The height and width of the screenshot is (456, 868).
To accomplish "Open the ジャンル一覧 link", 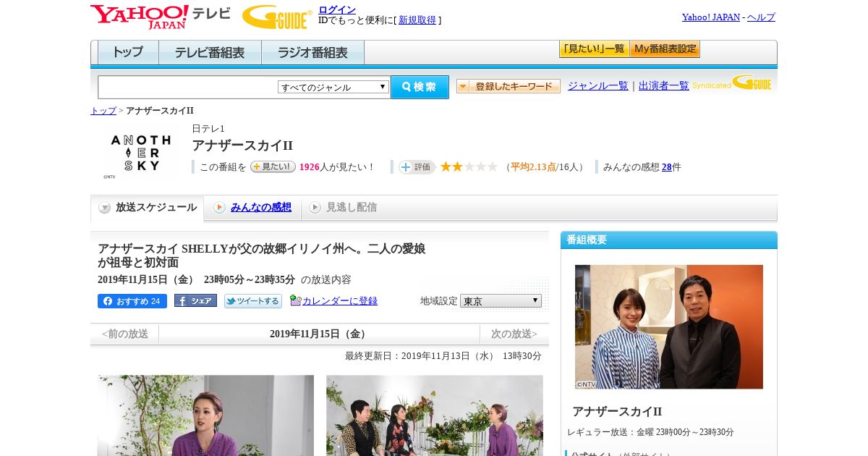I will (597, 85).
